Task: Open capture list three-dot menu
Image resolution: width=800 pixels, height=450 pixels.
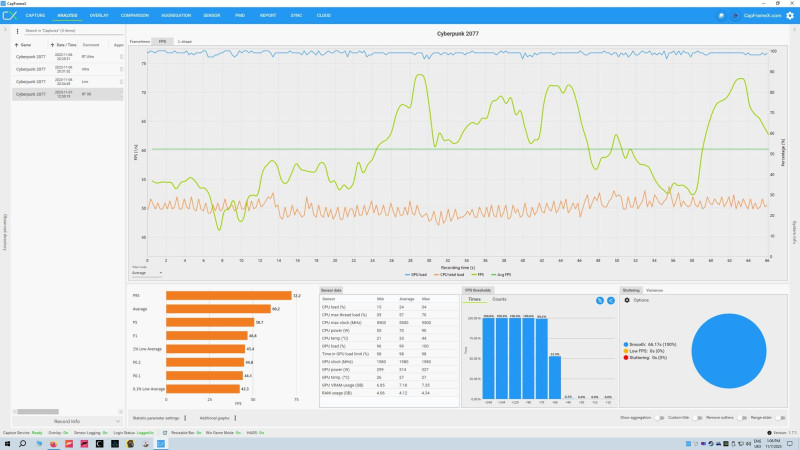Action: pyautogui.click(x=17, y=31)
